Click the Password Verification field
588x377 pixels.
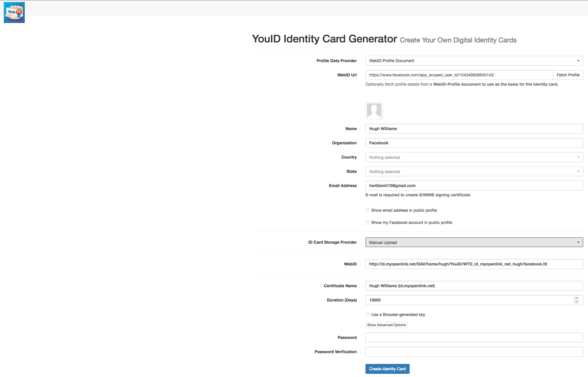[x=474, y=352]
